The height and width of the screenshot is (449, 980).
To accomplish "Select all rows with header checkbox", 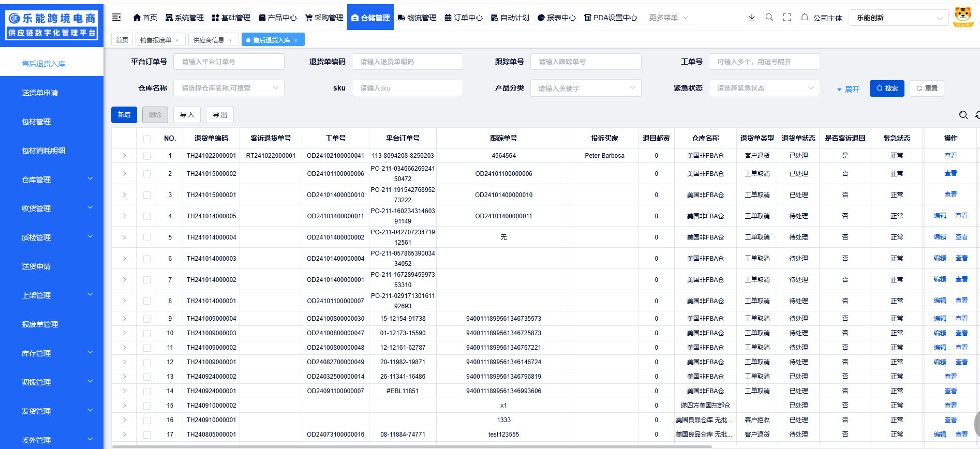I will (x=147, y=139).
